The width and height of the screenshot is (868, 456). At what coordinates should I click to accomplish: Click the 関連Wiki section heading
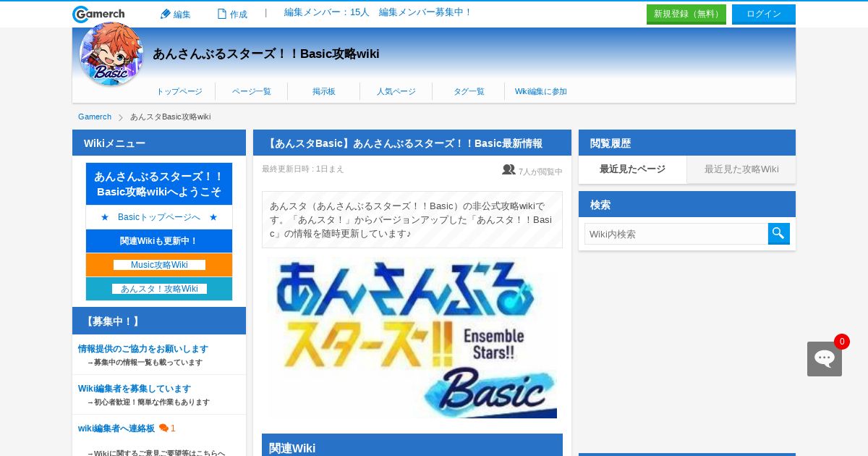pos(412,447)
